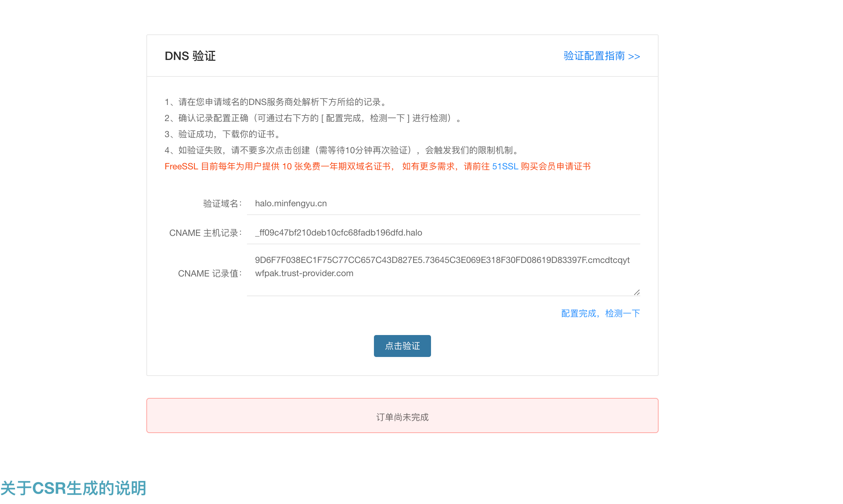The width and height of the screenshot is (843, 504).
Task: Click the 订单尚未完成 status banner
Action: (402, 415)
